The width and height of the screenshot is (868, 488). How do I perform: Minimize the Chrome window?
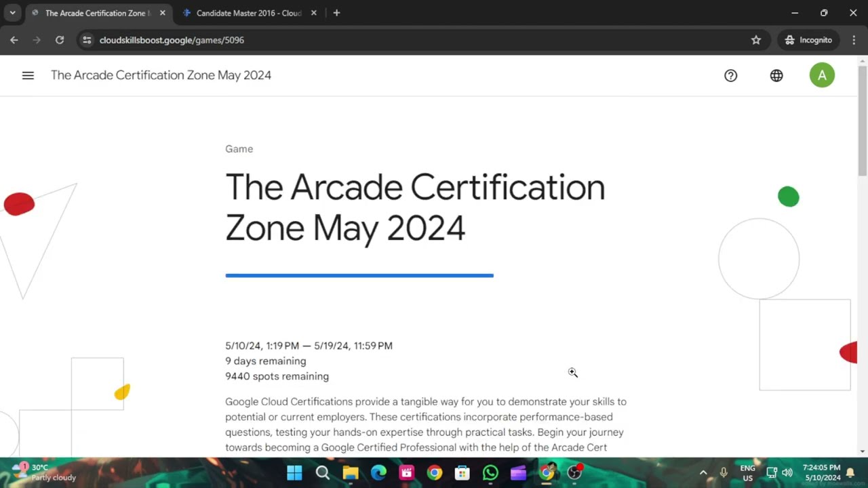795,13
